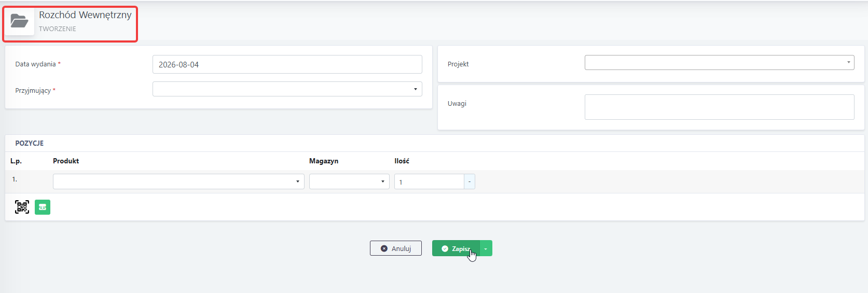Open the Przyjmujący dropdown

click(287, 89)
